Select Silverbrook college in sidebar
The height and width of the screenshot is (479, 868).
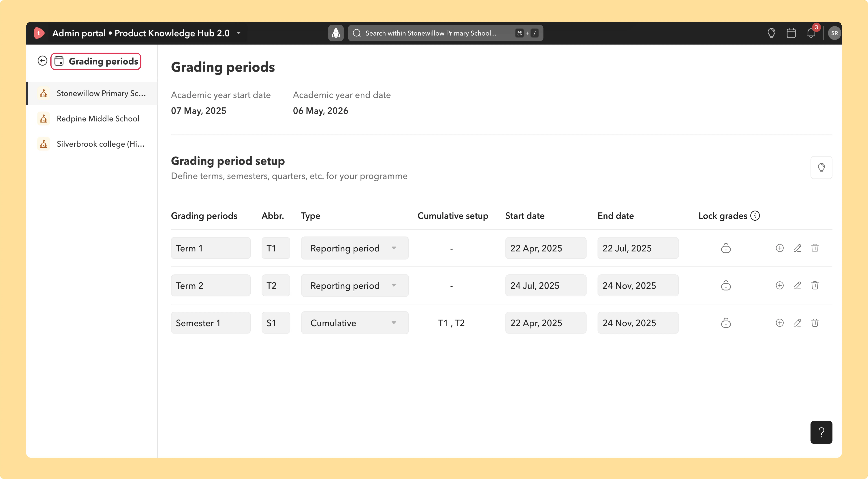(92, 144)
